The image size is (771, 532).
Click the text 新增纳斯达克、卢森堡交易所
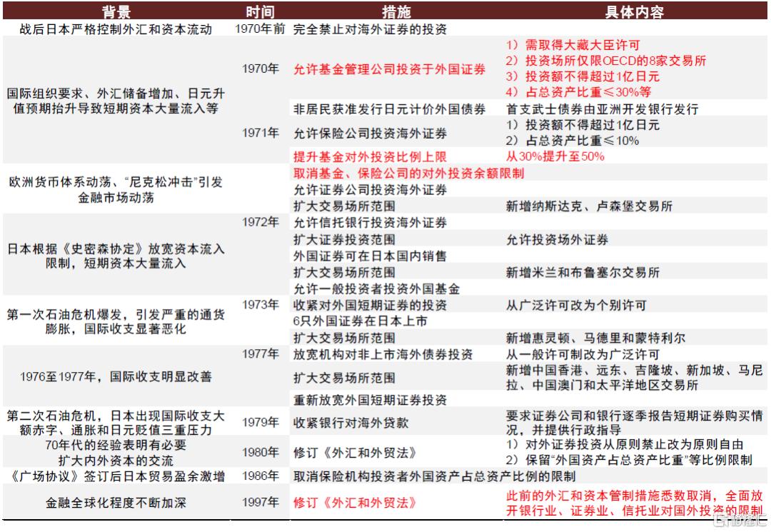589,206
